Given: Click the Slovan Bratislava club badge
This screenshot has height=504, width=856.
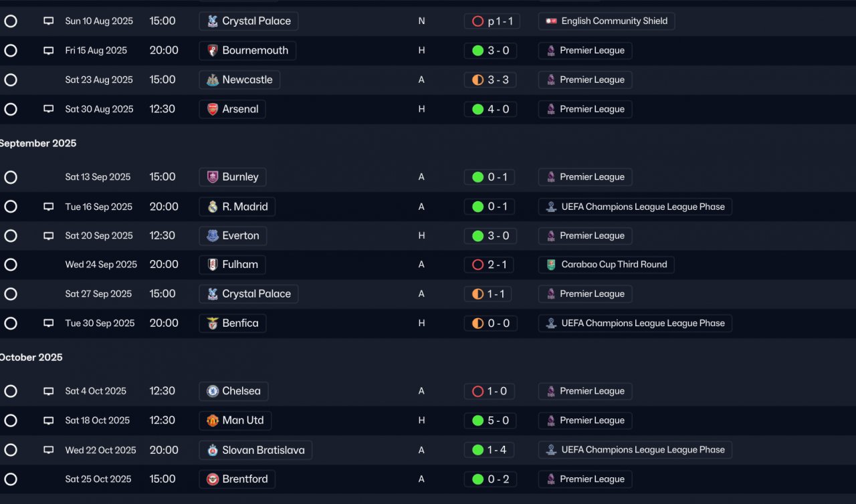Looking at the screenshot, I should 213,450.
